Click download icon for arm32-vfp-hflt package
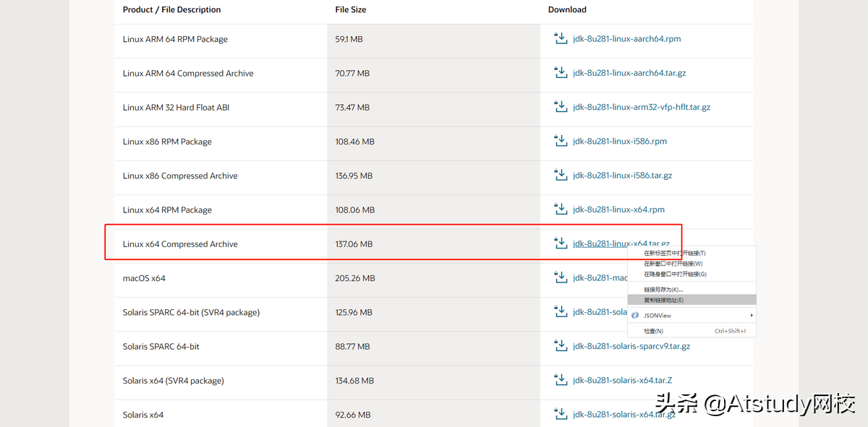 (560, 107)
